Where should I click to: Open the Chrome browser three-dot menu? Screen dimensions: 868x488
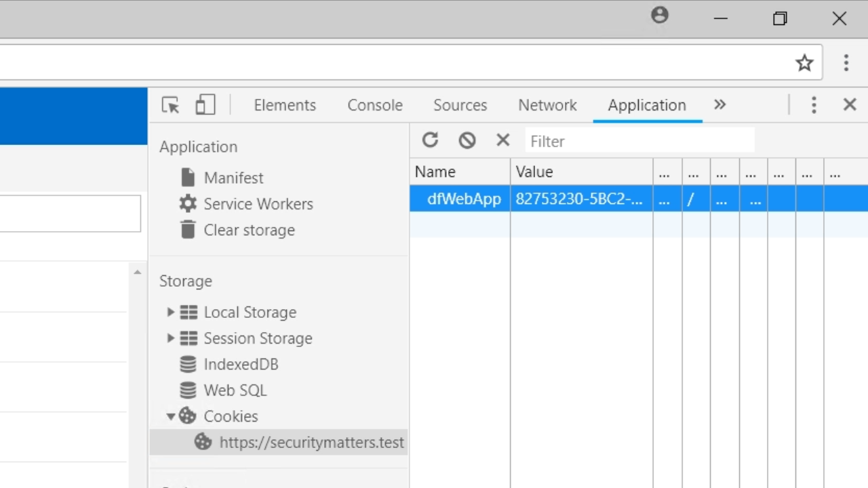[846, 63]
